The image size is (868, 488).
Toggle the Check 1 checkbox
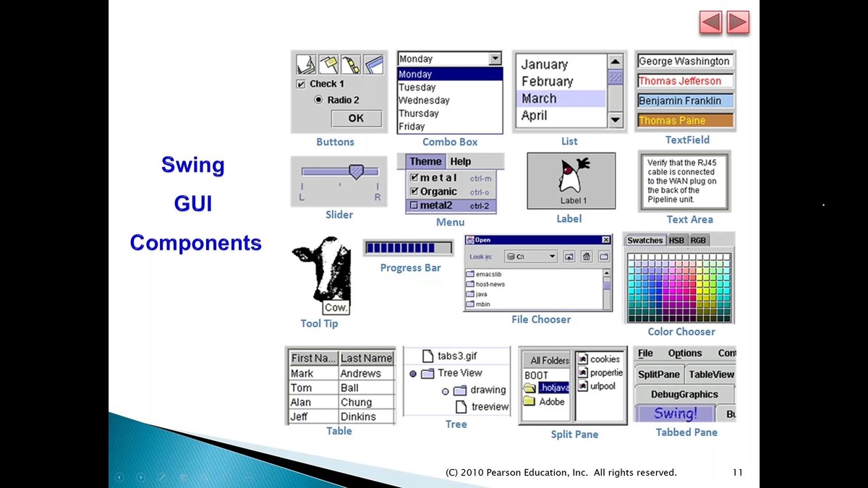[302, 84]
